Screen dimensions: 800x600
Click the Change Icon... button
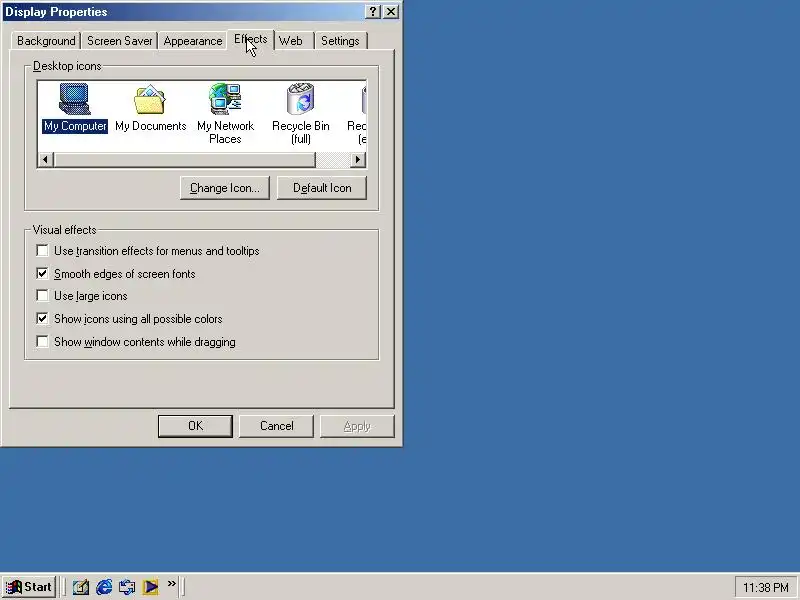tap(224, 188)
